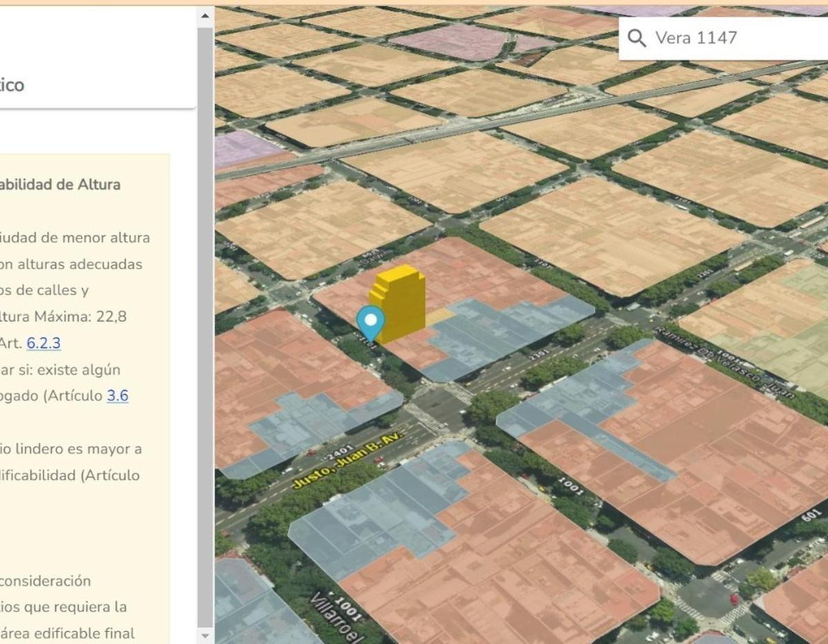828x644 pixels.
Task: Click the "601" street number label
Action: pos(811,516)
